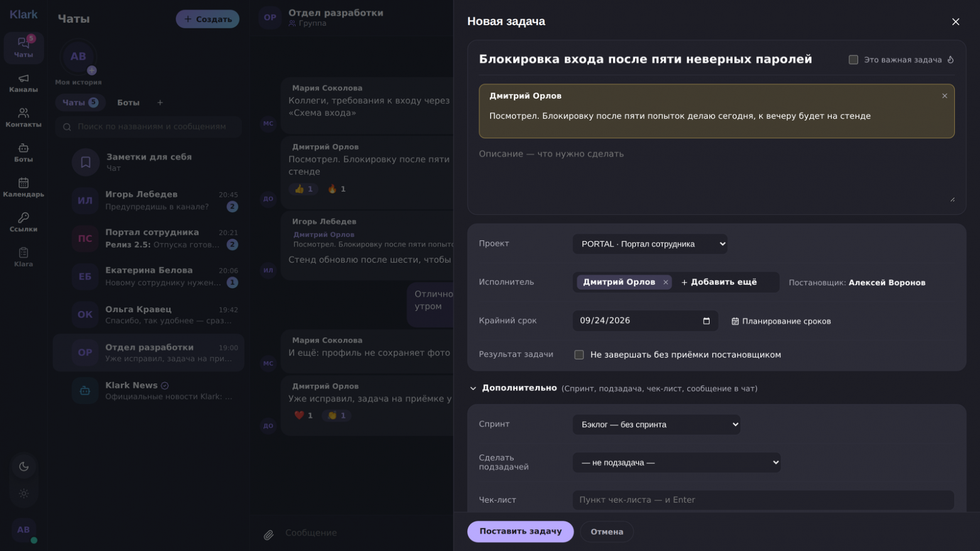Screen dimensions: 980x551
Task: Click the 'Создать' button
Action: [207, 19]
